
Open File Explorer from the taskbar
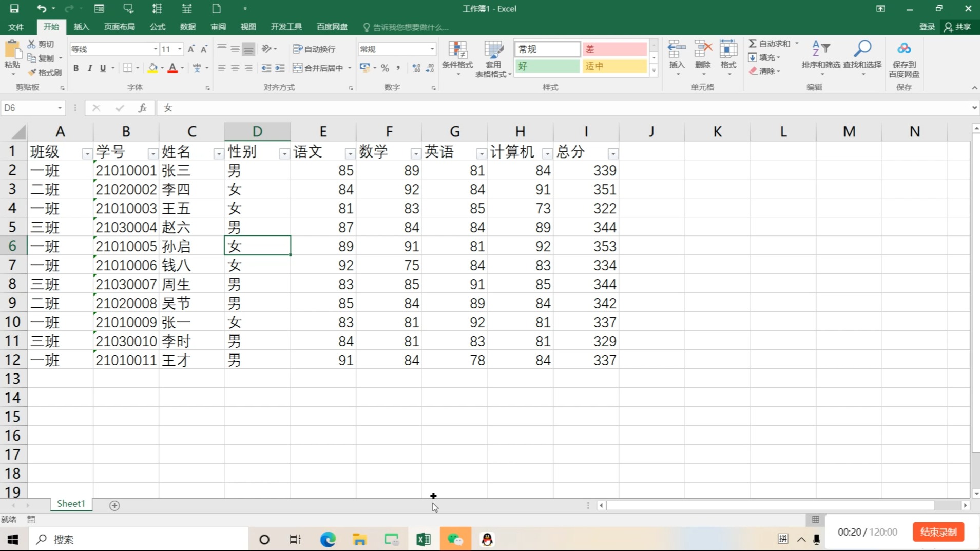coord(359,539)
